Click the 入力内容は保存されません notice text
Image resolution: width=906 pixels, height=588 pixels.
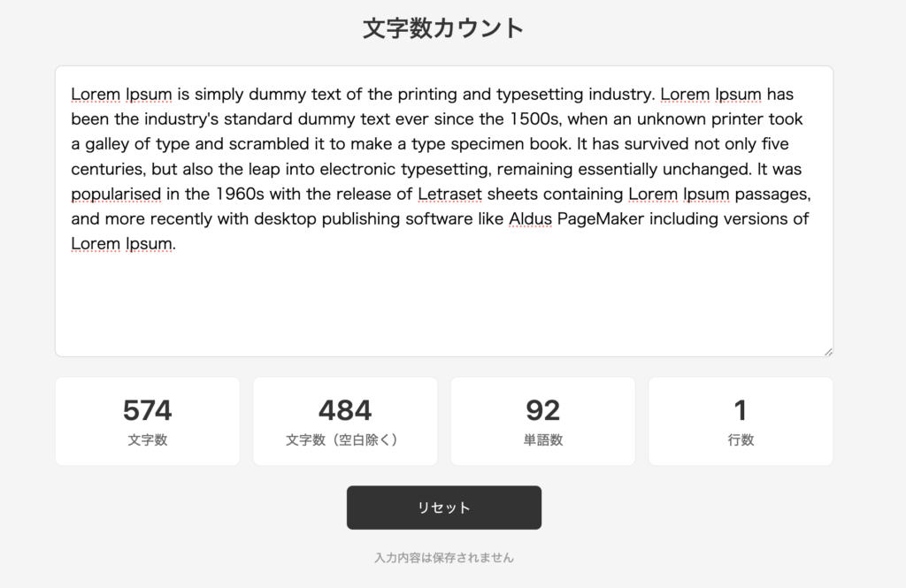click(x=443, y=558)
